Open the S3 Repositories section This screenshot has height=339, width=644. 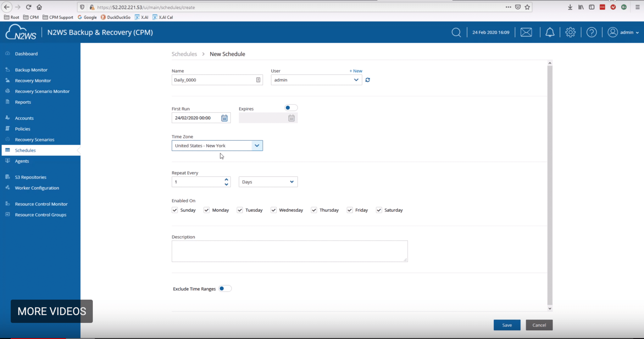8,177
